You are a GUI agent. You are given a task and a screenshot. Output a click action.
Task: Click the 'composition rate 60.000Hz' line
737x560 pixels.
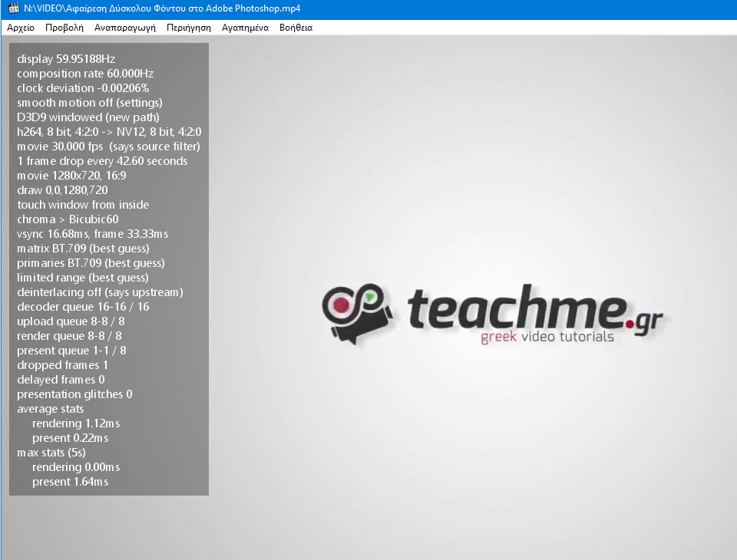point(85,74)
